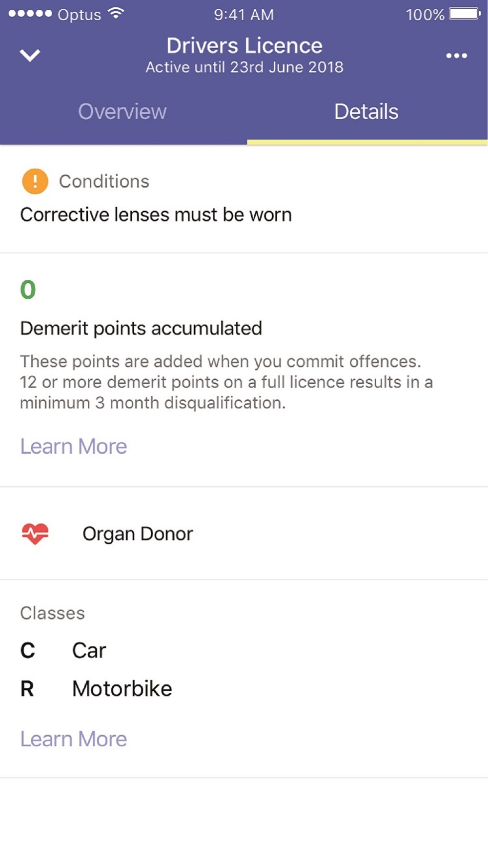Tap the battery icon in status bar
The width and height of the screenshot is (488, 868).
click(465, 14)
